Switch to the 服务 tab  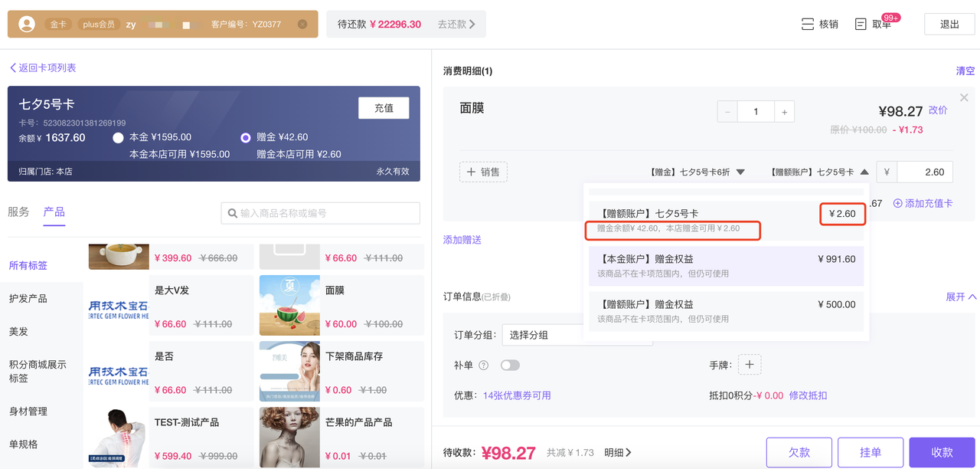[x=18, y=212]
